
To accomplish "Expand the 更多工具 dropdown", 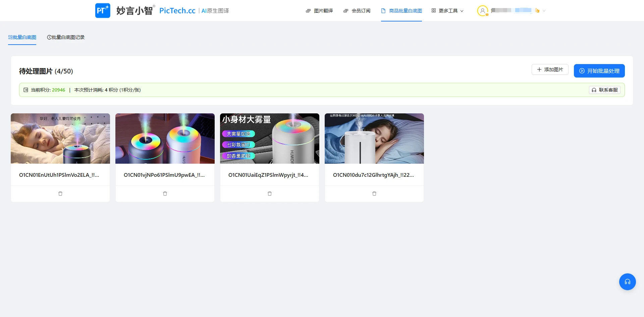I will point(447,10).
